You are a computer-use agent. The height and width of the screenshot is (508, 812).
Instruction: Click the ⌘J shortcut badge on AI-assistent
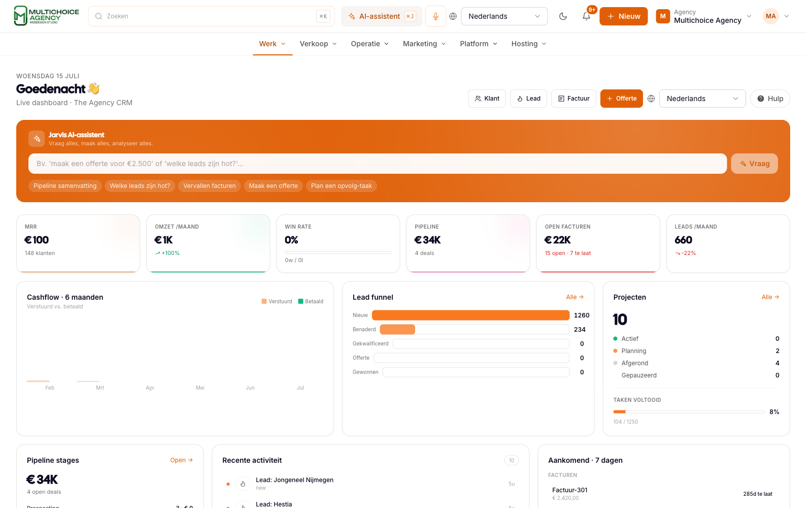click(x=410, y=16)
